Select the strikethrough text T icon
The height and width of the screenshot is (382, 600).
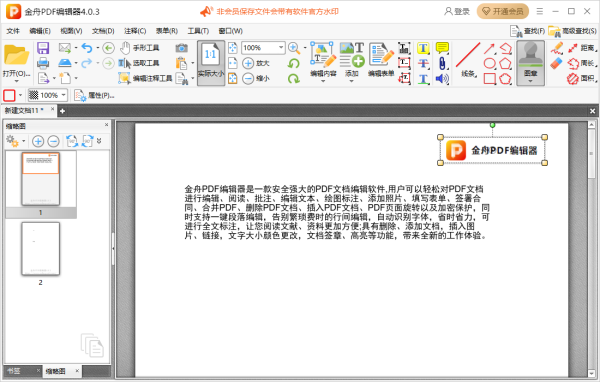[x=423, y=63]
